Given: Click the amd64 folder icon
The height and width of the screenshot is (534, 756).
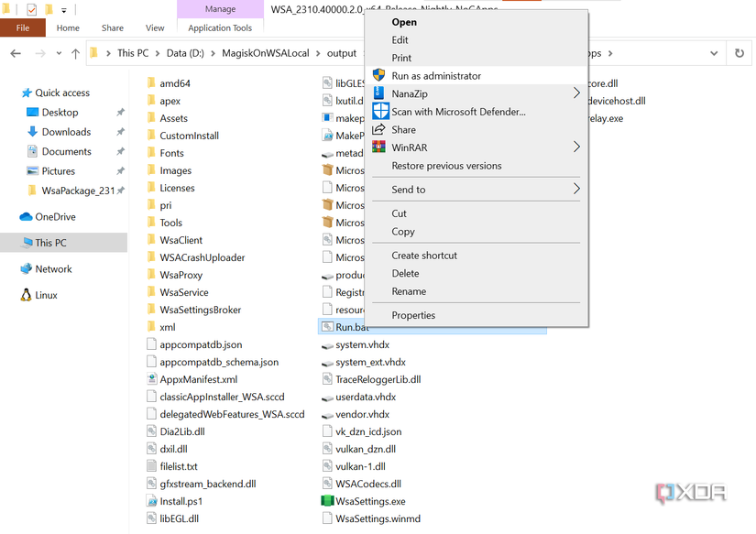Looking at the screenshot, I should click(x=151, y=82).
